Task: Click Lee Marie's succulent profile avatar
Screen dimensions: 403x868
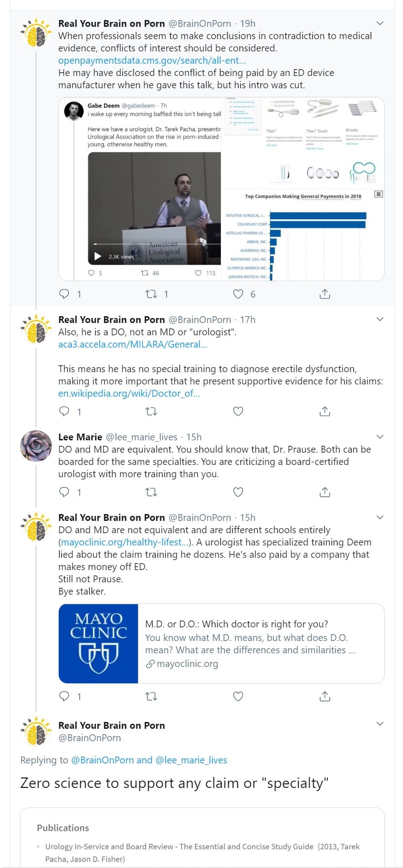Action: [x=36, y=446]
